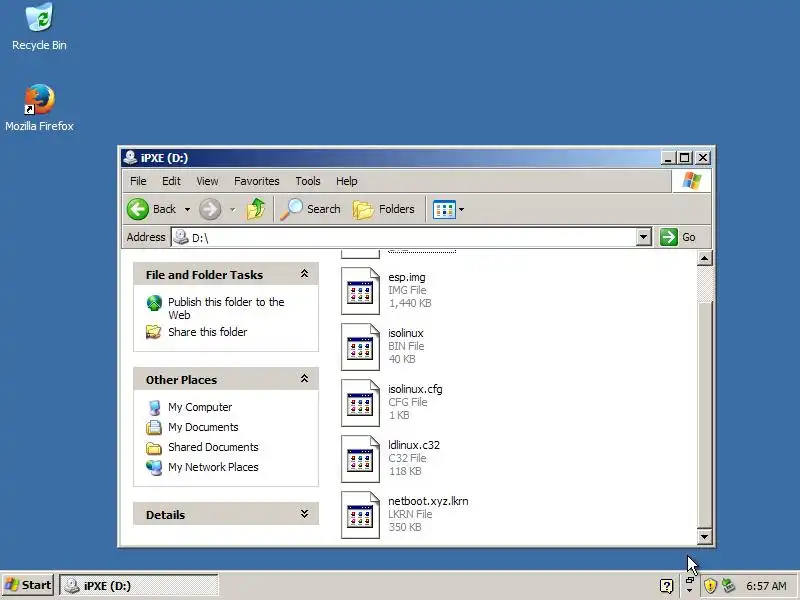Open the Edit menu

pos(171,181)
